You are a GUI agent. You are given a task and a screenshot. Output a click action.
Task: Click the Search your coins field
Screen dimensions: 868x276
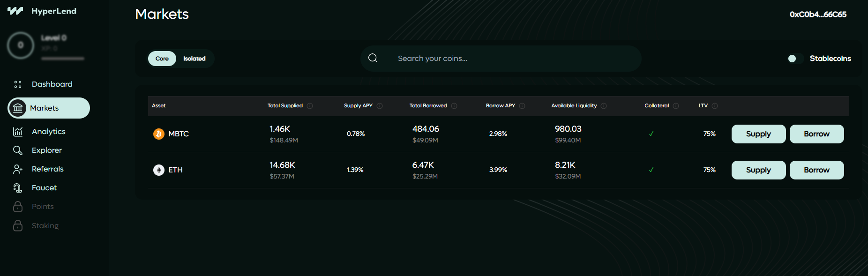[501, 59]
